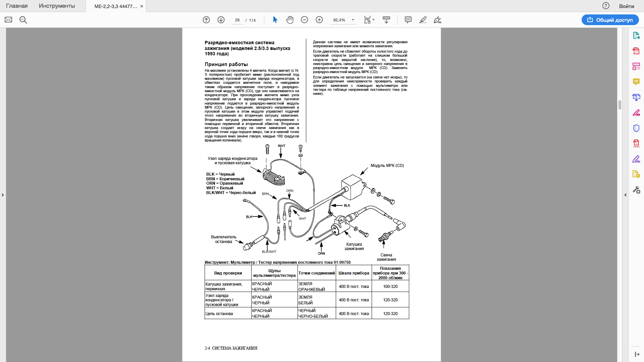Switch to the Главная tab
Image resolution: width=644 pixels, height=362 pixels.
point(17,6)
